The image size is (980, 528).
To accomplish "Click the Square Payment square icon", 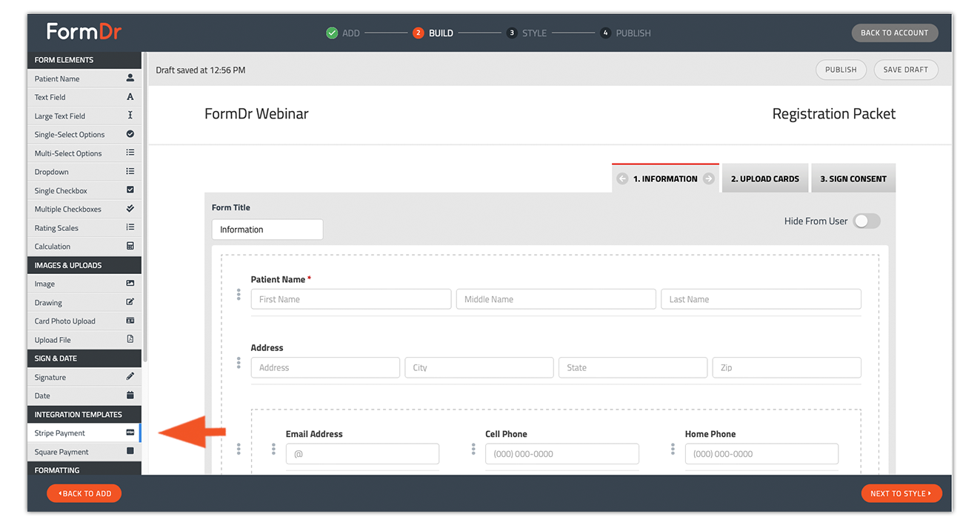I will (130, 451).
